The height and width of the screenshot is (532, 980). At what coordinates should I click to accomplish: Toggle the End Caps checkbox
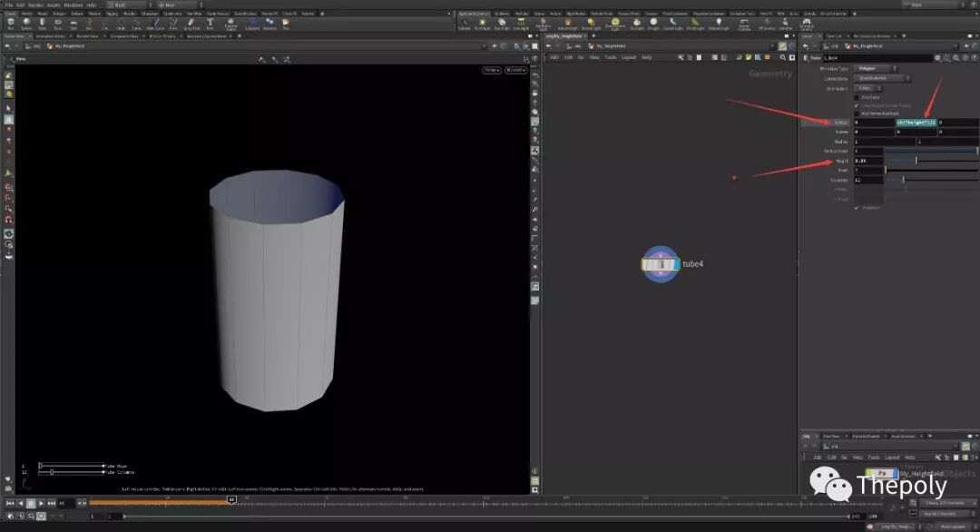pyautogui.click(x=857, y=97)
